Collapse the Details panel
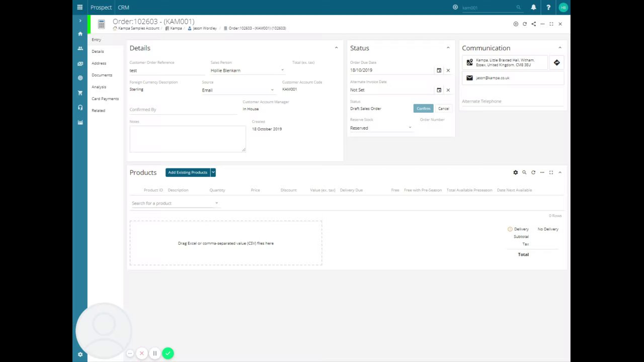644x362 pixels. point(337,48)
